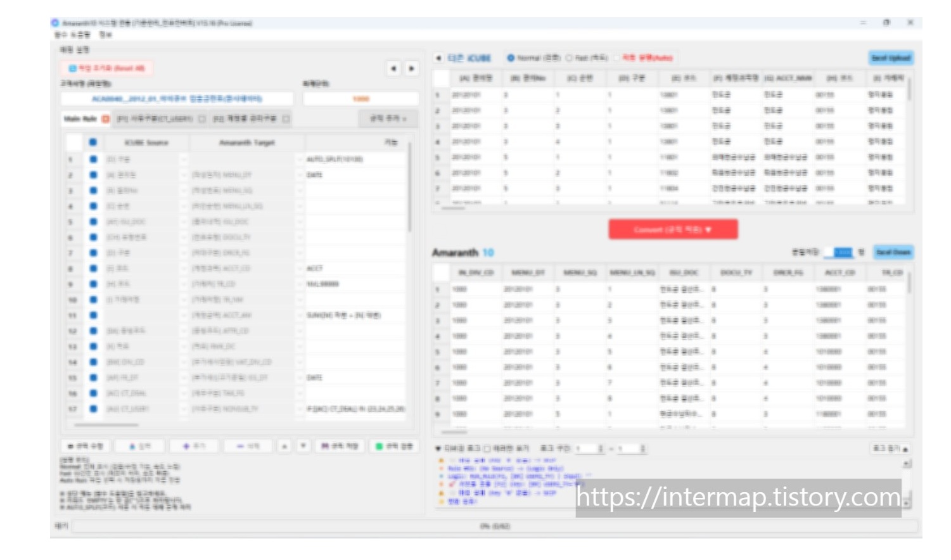Toggle the checkbox in rule row 11
Screen dimensions: 951x560
93,315
